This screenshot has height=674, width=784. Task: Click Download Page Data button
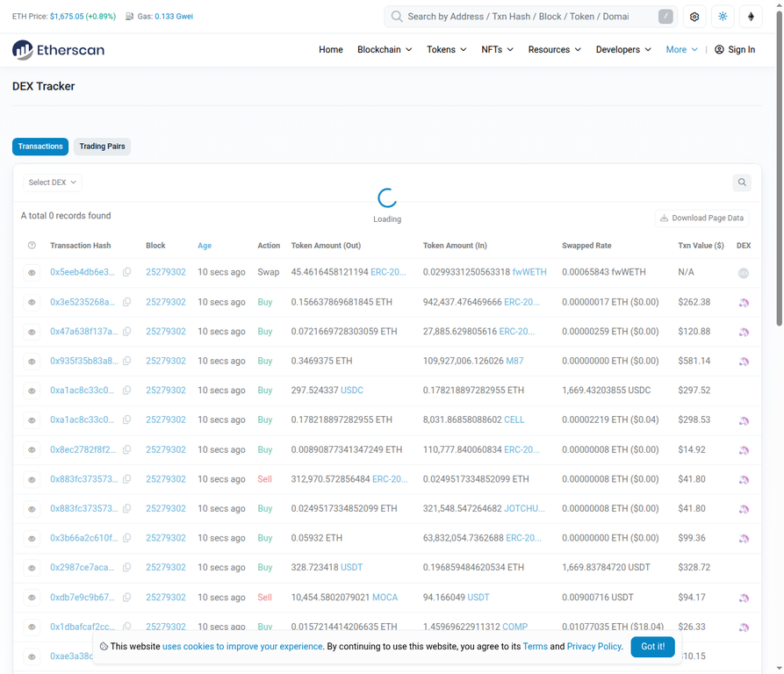pyautogui.click(x=701, y=218)
